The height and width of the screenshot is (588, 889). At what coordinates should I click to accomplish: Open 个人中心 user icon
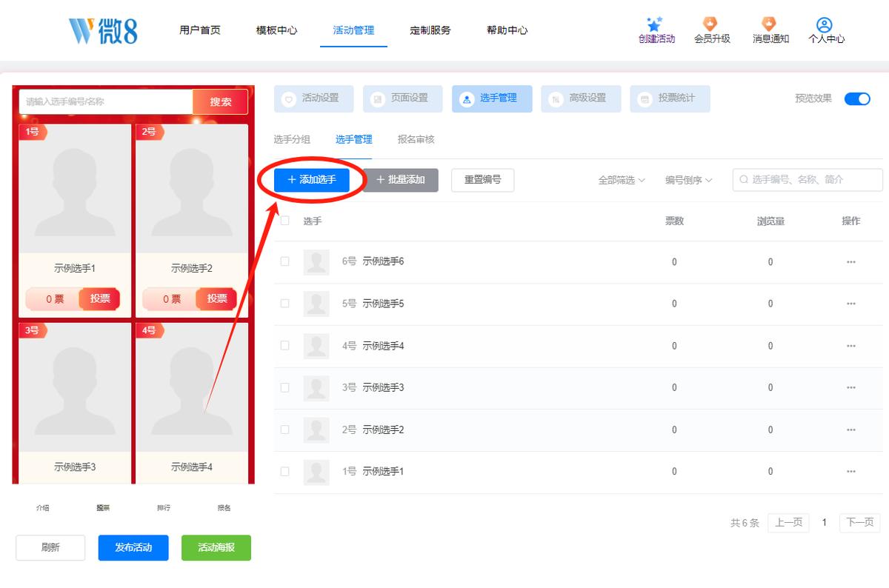pyautogui.click(x=824, y=25)
